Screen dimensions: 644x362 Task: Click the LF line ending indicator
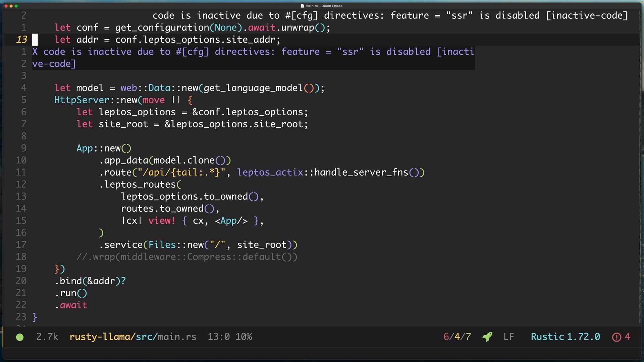pyautogui.click(x=508, y=337)
